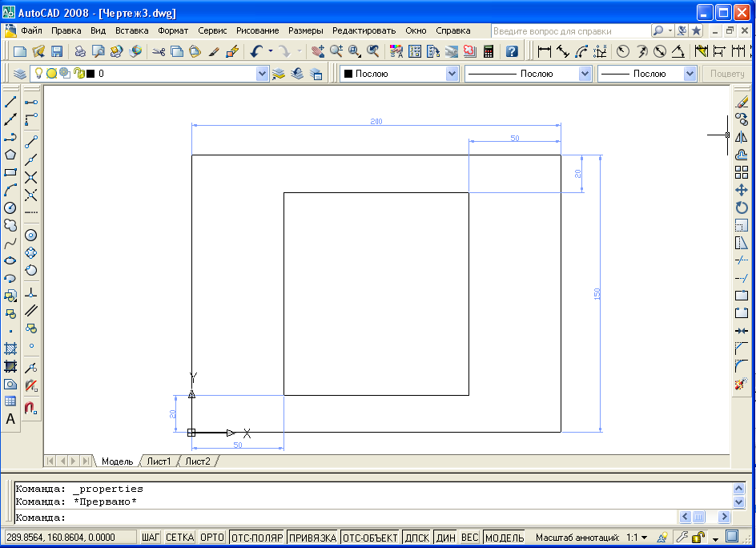
Task: Toggle ОРТО orthogonal mode
Action: coord(212,538)
